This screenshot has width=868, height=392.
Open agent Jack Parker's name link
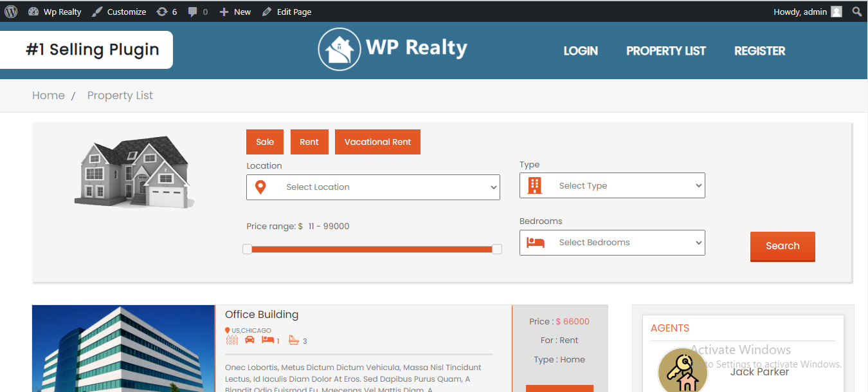coord(759,372)
